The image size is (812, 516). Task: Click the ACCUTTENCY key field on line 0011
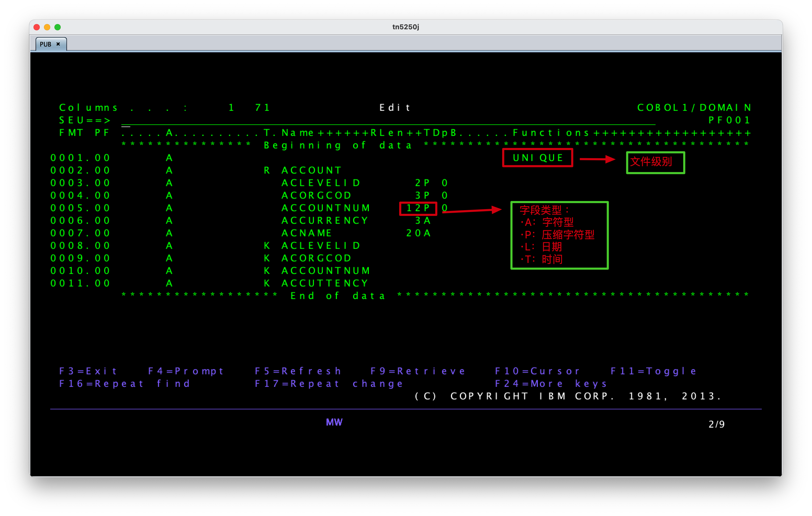click(325, 283)
